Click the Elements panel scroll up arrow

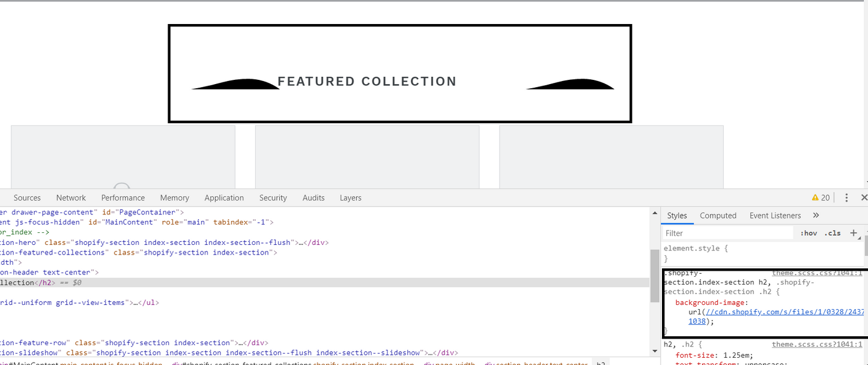[x=655, y=212]
